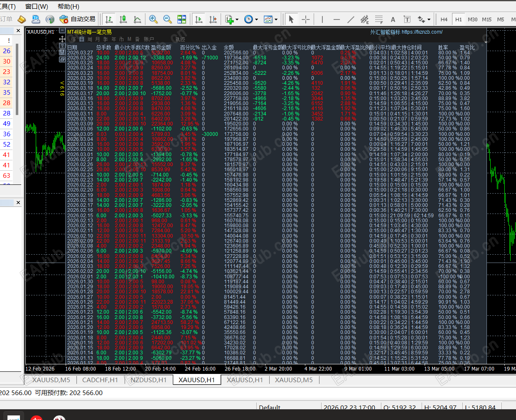Screen dimensions: 516x420
Task: Switch to the H1 timeframe
Action: point(459,20)
